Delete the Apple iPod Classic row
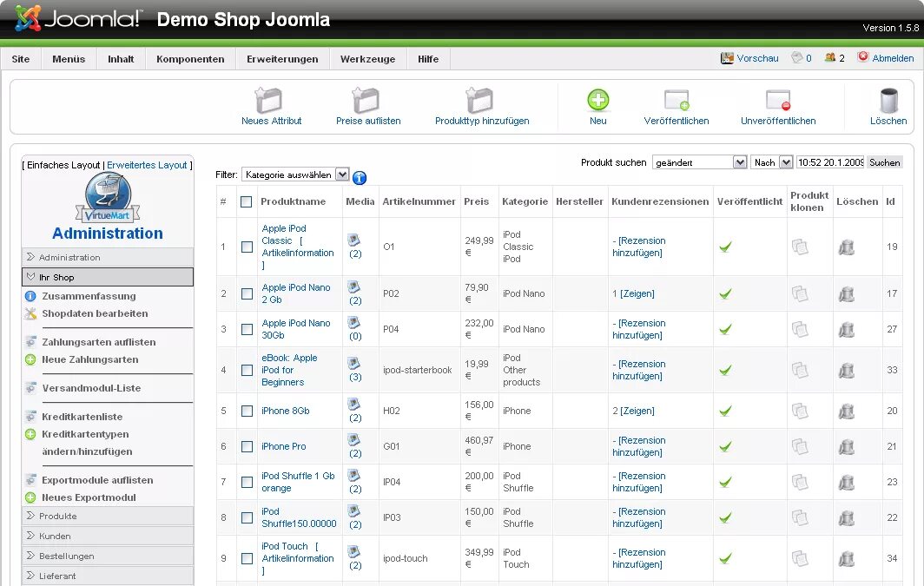 (846, 247)
